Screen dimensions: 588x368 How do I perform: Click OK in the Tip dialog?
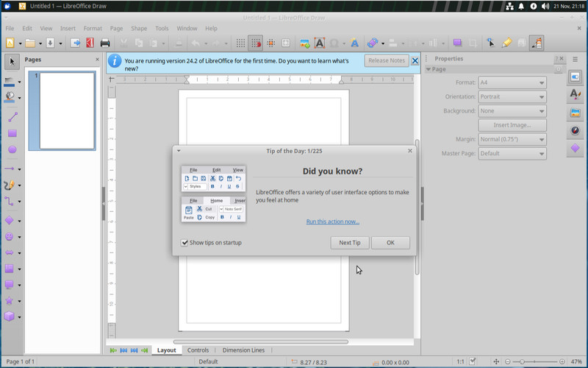click(x=390, y=243)
